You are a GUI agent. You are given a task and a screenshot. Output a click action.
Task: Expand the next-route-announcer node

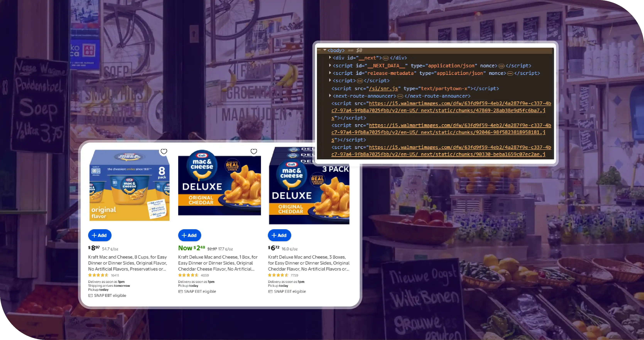330,96
